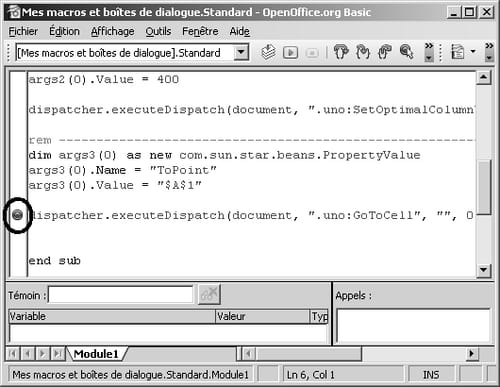Click the INS insert mode status field
The image size is (500, 387).
tap(431, 375)
